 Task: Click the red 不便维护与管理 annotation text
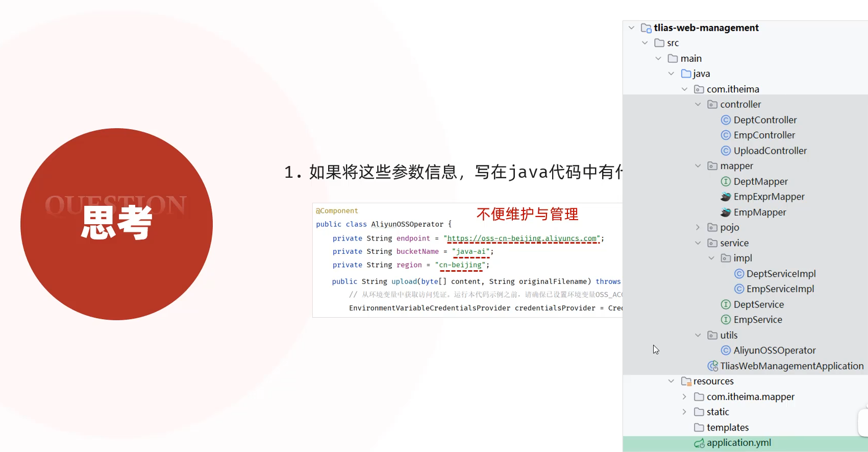pos(528,214)
